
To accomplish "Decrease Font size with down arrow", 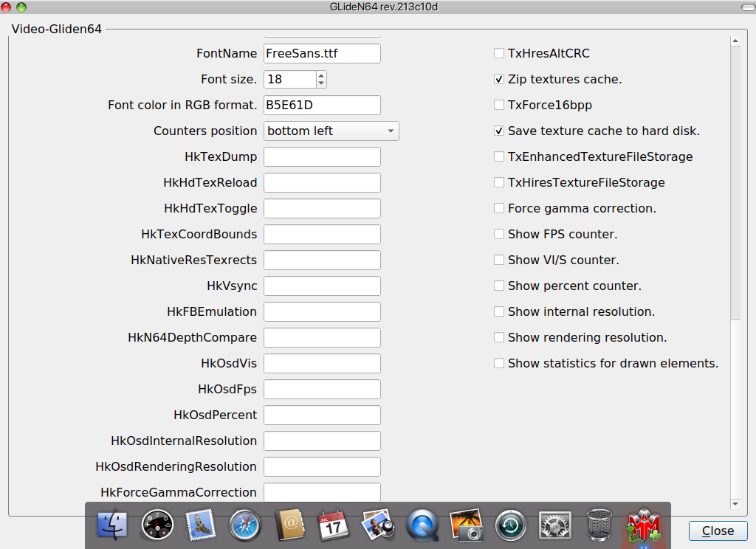I will tap(321, 83).
